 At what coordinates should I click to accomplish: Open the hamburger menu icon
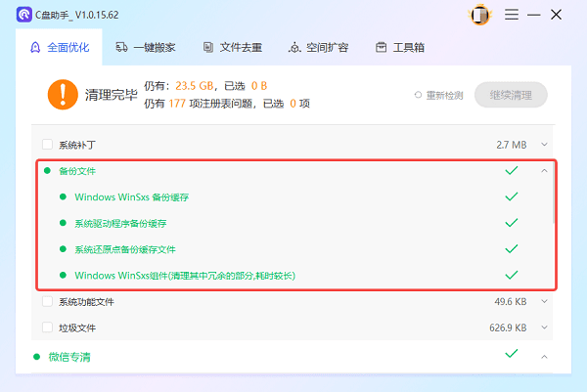[512, 15]
